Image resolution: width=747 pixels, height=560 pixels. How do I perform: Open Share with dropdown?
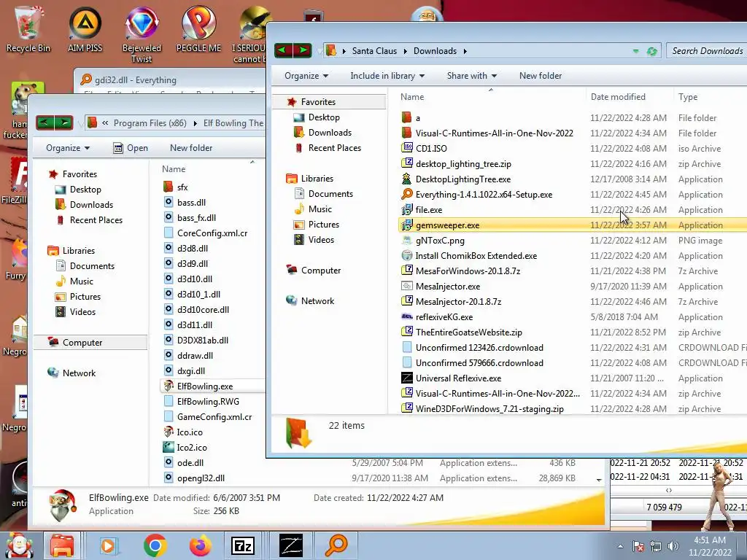(472, 76)
